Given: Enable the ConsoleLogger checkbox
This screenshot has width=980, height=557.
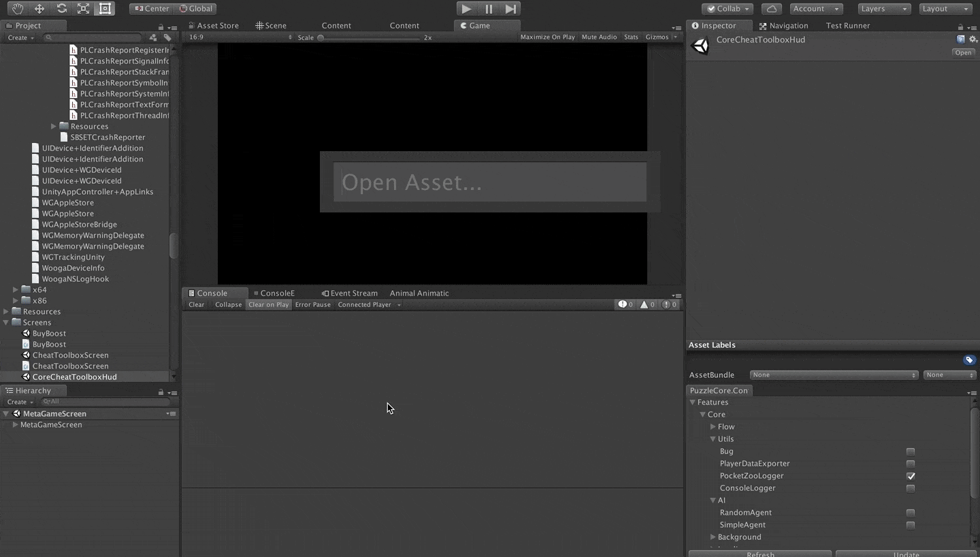Looking at the screenshot, I should point(911,488).
